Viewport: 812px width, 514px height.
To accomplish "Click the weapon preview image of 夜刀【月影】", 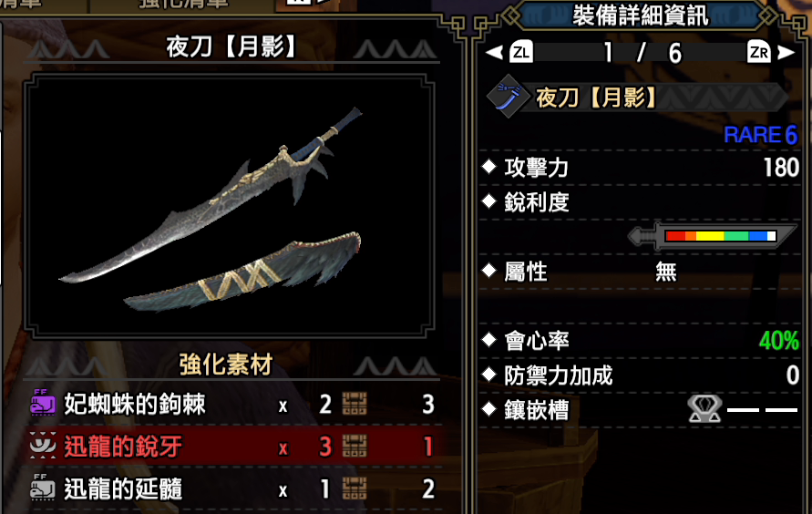I will [x=229, y=206].
